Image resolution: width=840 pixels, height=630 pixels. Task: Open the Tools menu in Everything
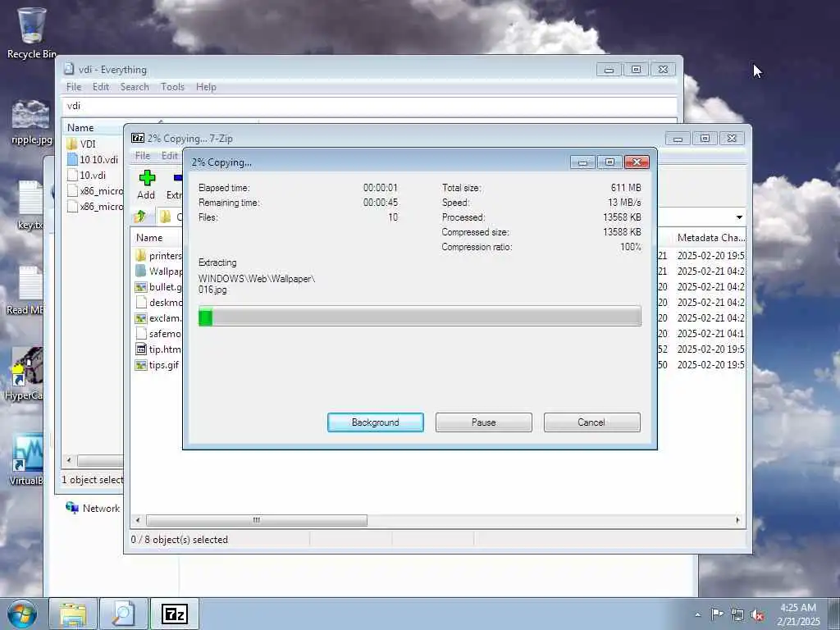point(172,87)
